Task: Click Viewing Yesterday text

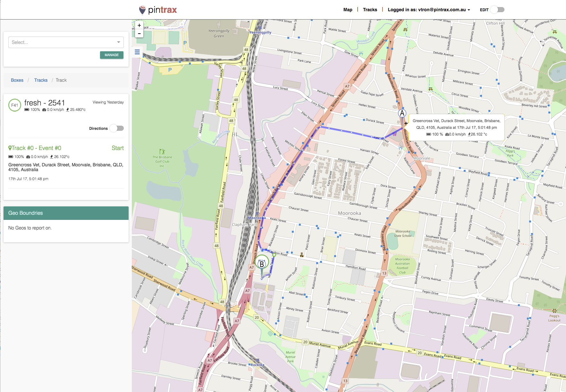Action: click(x=108, y=102)
